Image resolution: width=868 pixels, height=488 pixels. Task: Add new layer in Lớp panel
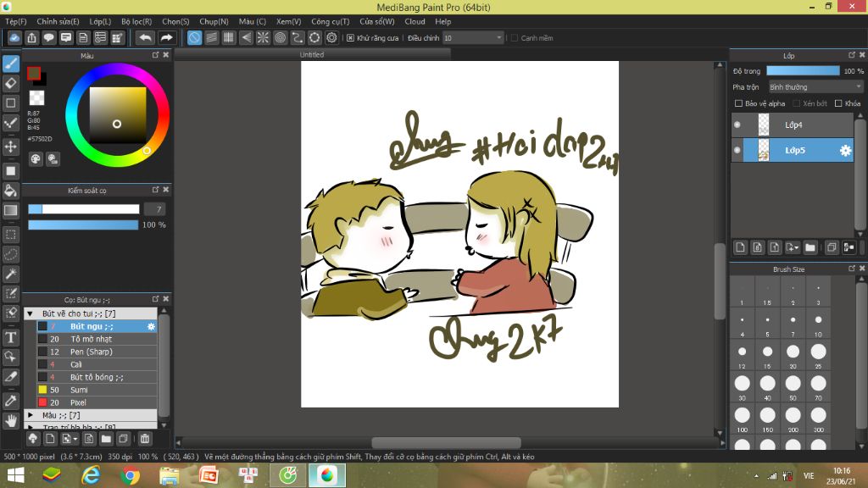tap(740, 247)
